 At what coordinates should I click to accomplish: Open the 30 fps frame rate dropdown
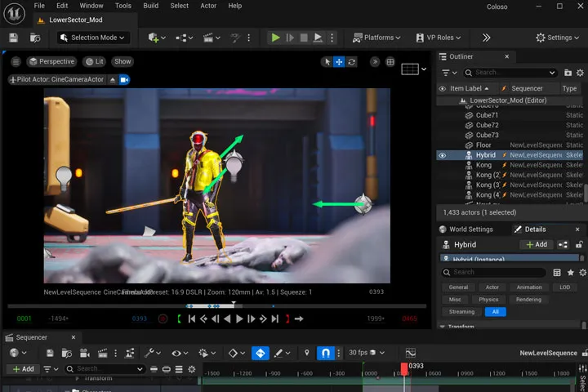(x=367, y=353)
